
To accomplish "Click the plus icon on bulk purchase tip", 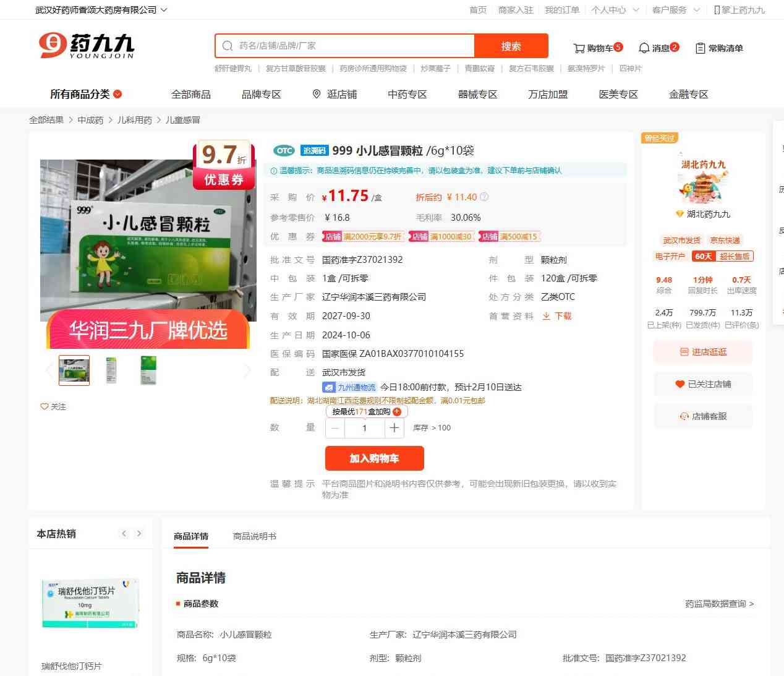I will point(397,412).
